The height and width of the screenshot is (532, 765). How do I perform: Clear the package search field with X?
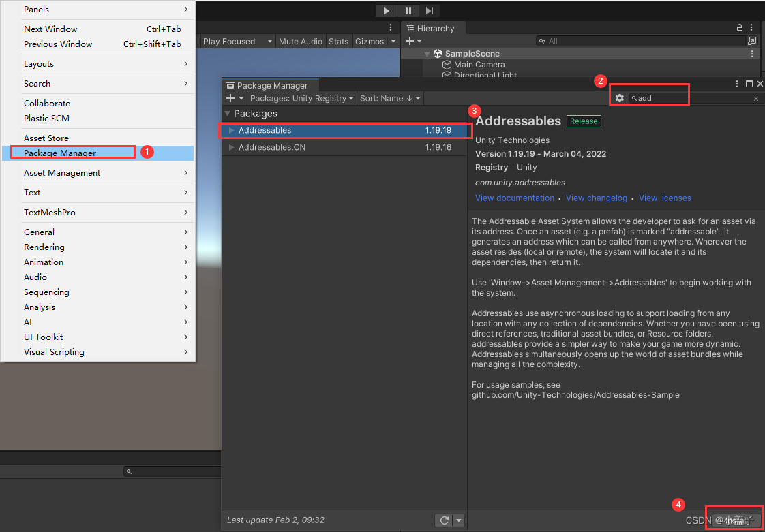point(756,99)
